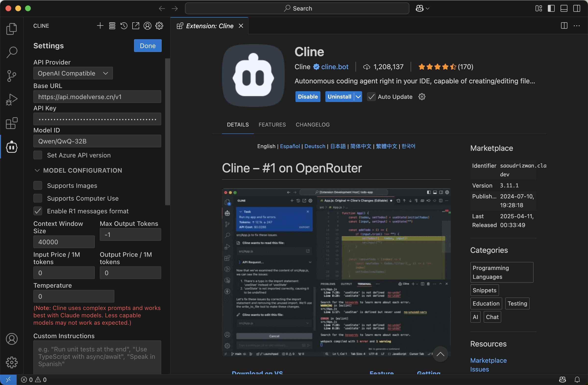Open Copilot status in status bar
The width and height of the screenshot is (588, 385).
pyautogui.click(x=563, y=380)
